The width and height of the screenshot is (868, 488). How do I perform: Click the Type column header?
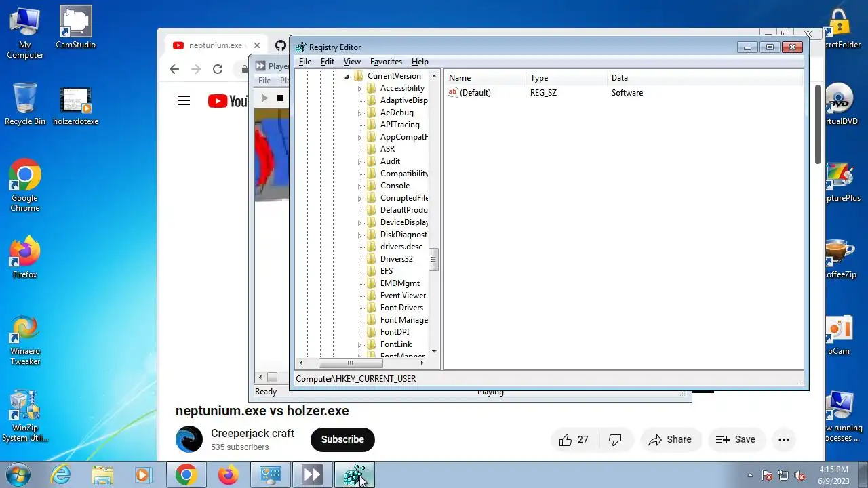point(566,78)
